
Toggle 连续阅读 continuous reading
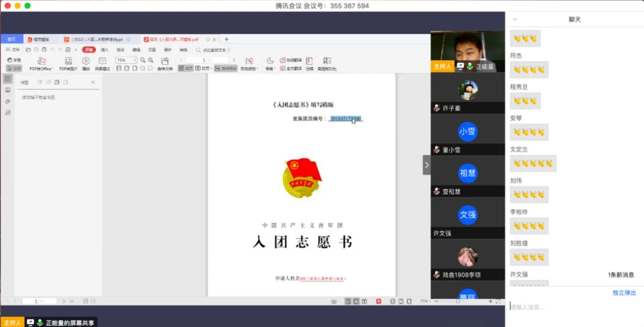pos(225,68)
